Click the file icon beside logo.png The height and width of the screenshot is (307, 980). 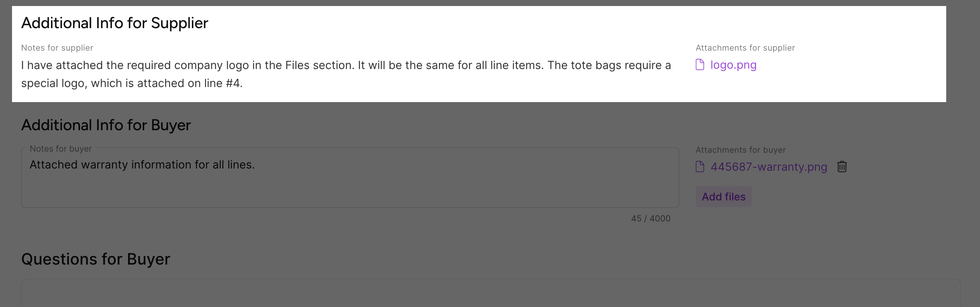(x=700, y=65)
